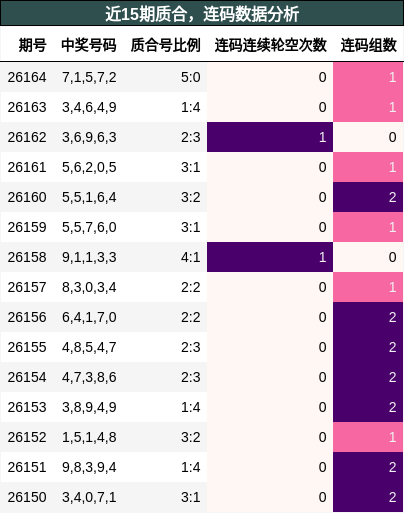Click dark purple cell in row 26160
This screenshot has width=404, height=513.
pyautogui.click(x=368, y=197)
